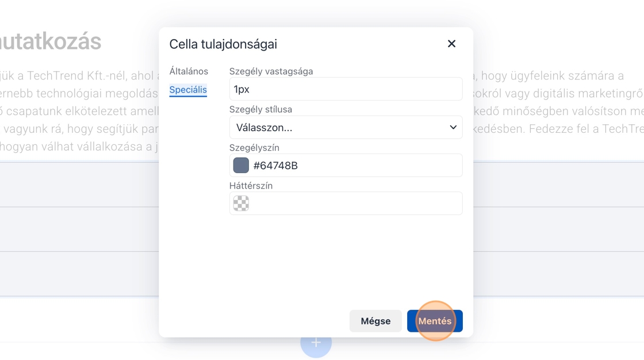Click the Szegélyszín label text

point(254,148)
